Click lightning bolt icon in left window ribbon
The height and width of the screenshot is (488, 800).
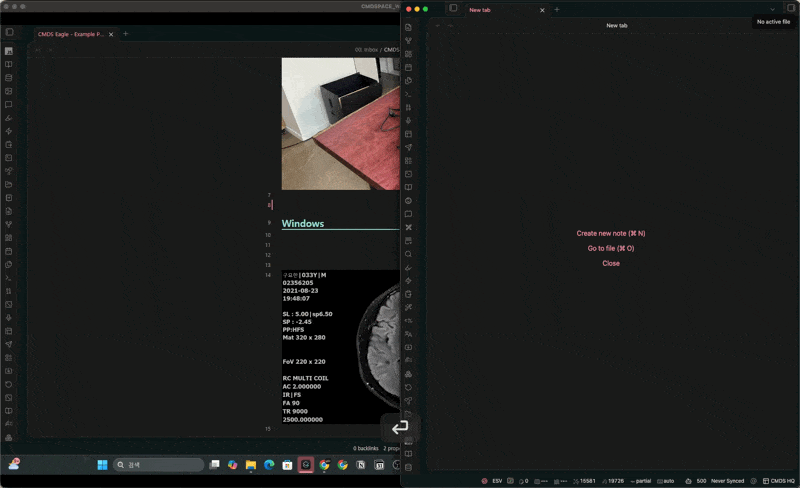tap(9, 131)
